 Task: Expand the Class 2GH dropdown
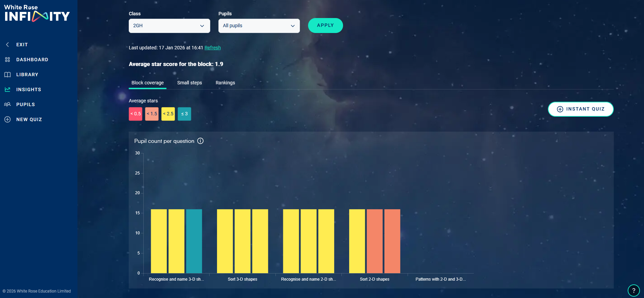click(x=169, y=26)
